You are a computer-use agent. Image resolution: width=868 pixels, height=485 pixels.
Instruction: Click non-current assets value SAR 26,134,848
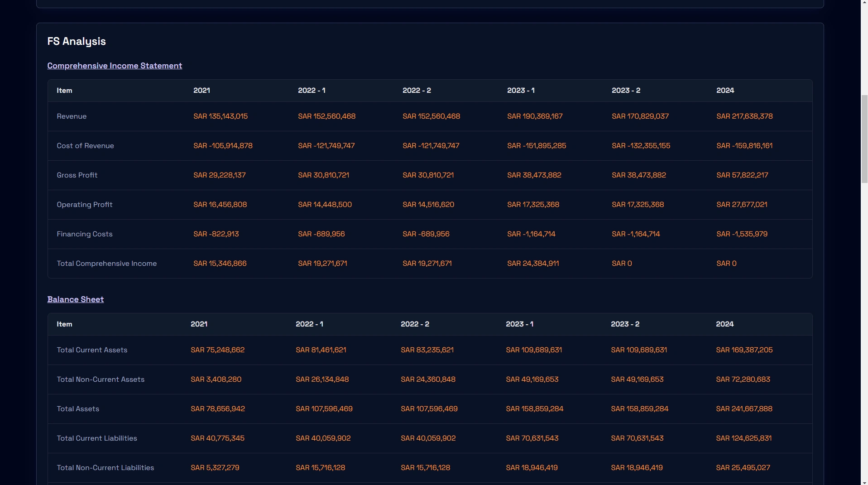point(322,379)
